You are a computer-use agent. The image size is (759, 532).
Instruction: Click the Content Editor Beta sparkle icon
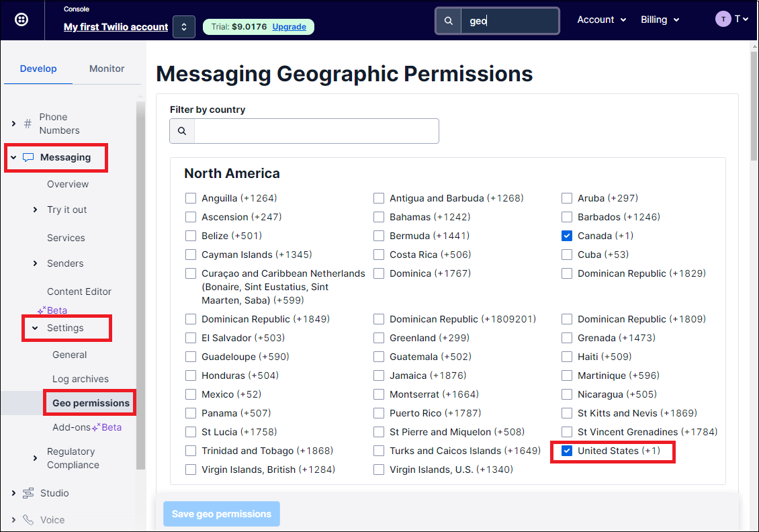42,310
